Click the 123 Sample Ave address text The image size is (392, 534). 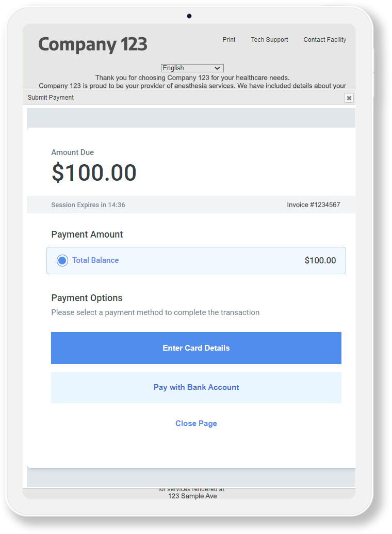pos(192,496)
